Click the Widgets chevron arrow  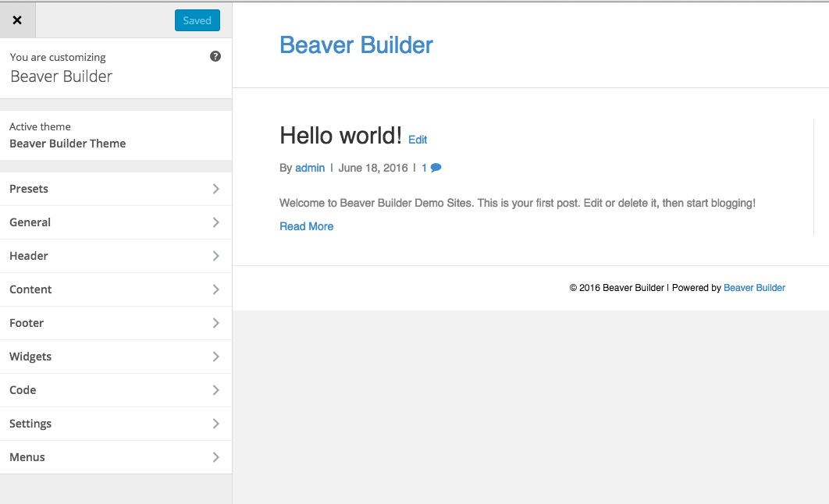(215, 357)
